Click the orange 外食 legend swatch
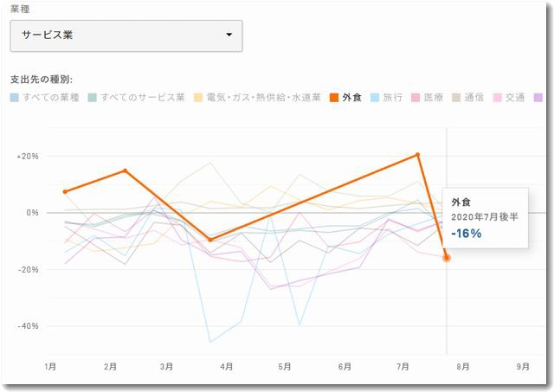 click(x=334, y=98)
